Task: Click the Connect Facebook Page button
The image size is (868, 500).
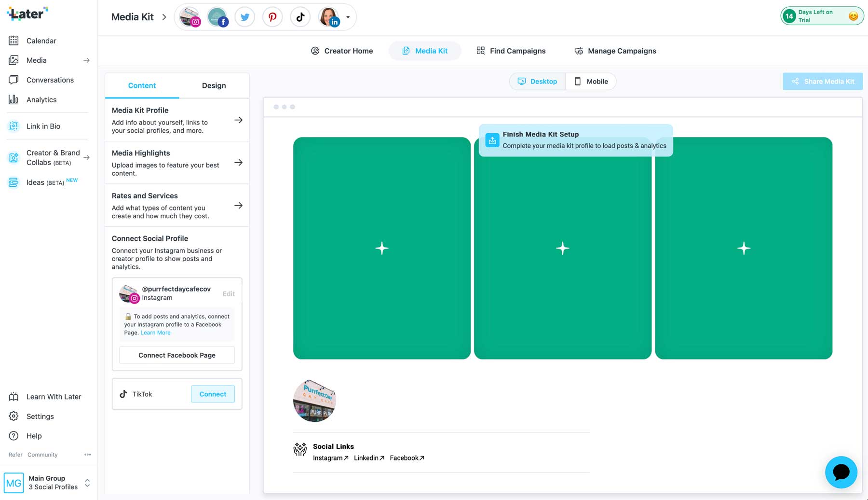Action: 176,355
